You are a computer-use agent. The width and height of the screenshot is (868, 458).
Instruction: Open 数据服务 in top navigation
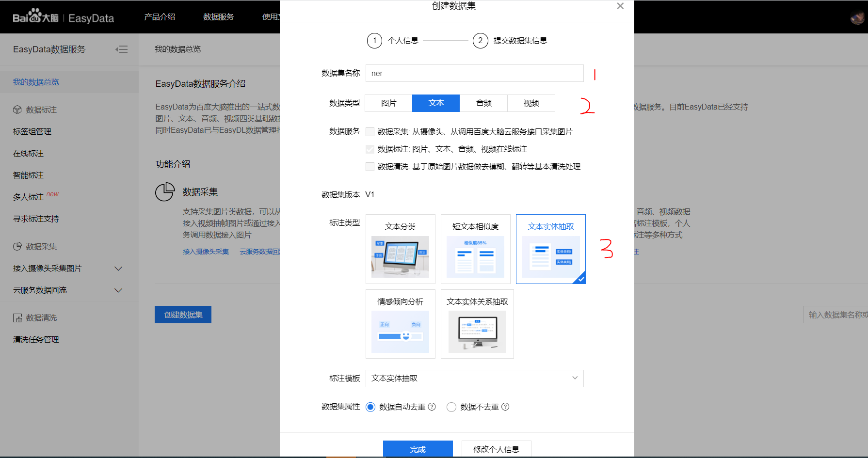[219, 17]
